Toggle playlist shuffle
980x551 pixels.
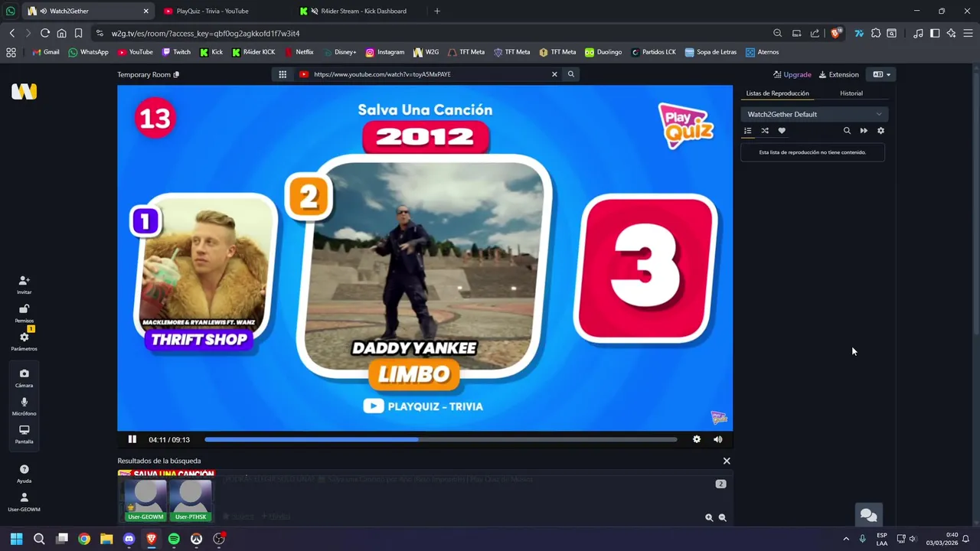pyautogui.click(x=765, y=131)
